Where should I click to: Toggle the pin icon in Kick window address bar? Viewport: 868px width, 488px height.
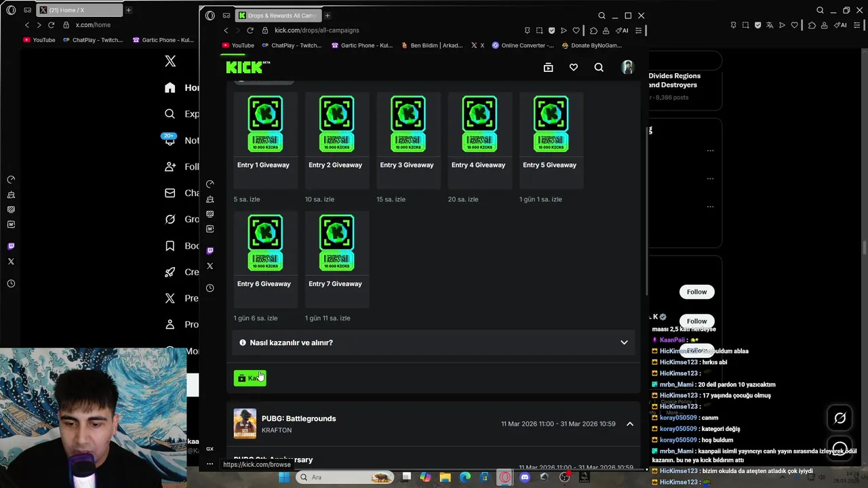pos(527,30)
